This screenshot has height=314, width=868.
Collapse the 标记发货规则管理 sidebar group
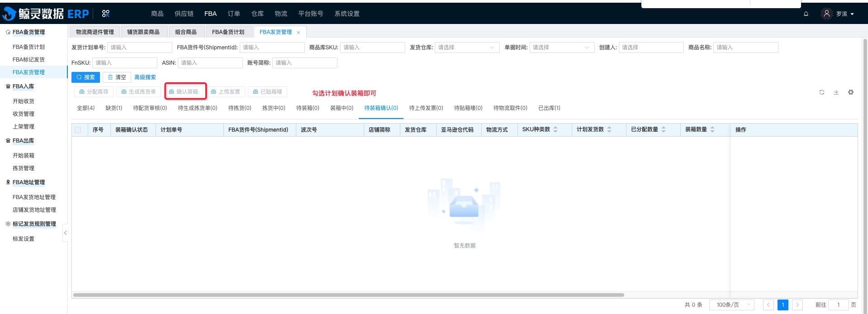(34, 224)
